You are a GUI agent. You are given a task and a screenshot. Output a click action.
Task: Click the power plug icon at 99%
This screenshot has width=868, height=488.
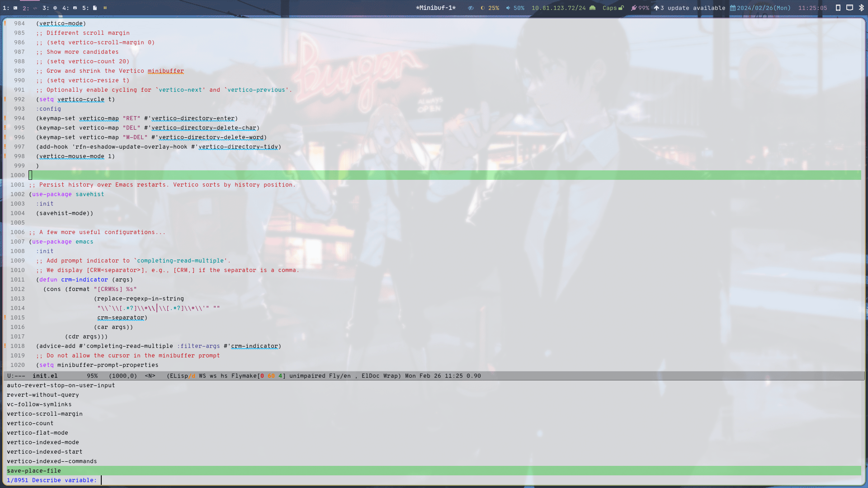pyautogui.click(x=634, y=8)
